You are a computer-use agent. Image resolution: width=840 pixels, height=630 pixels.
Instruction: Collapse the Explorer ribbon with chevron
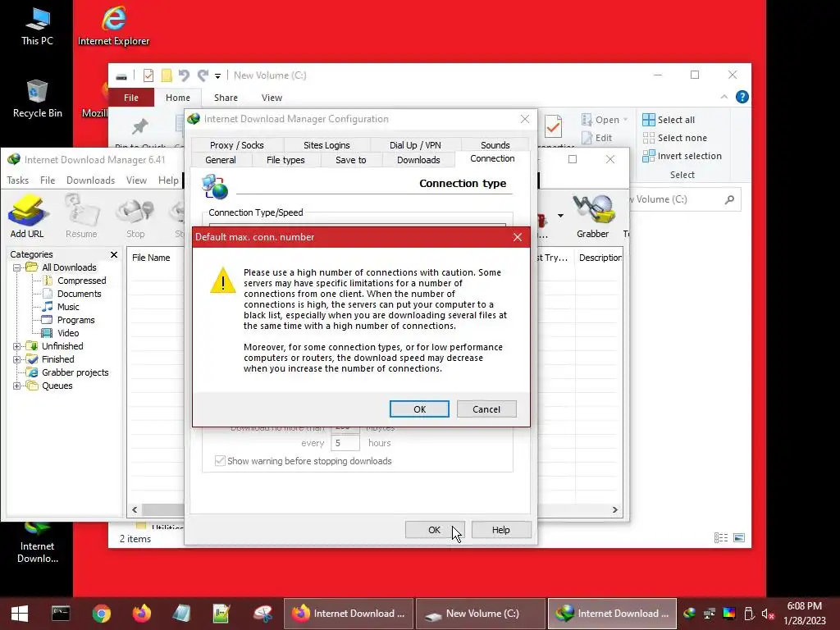pyautogui.click(x=724, y=97)
